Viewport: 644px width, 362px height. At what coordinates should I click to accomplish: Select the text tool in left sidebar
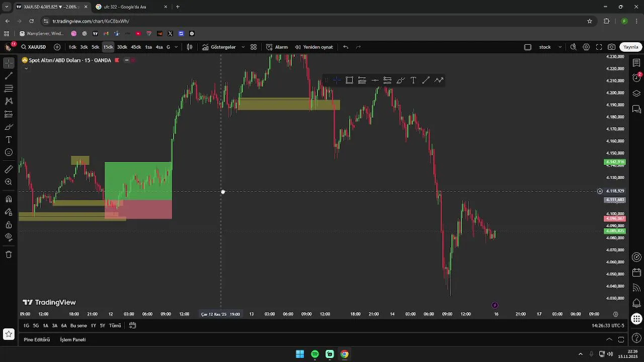(x=9, y=139)
